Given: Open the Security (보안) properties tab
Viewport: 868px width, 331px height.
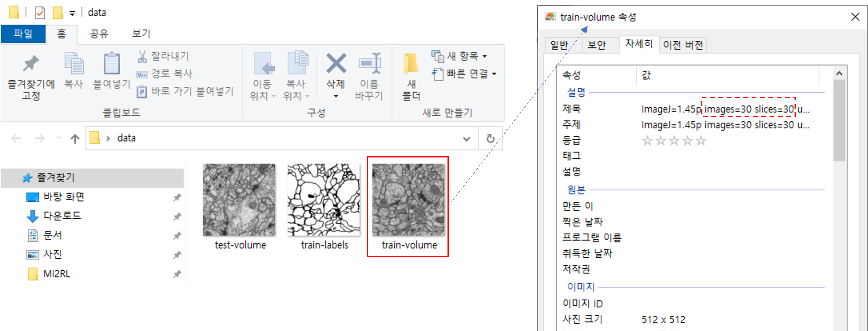Looking at the screenshot, I should [x=596, y=45].
